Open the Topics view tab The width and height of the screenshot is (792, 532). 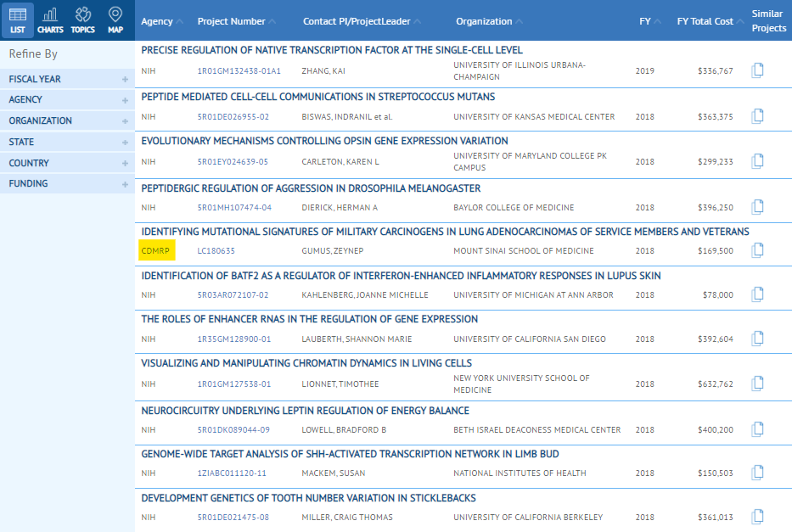coord(83,20)
